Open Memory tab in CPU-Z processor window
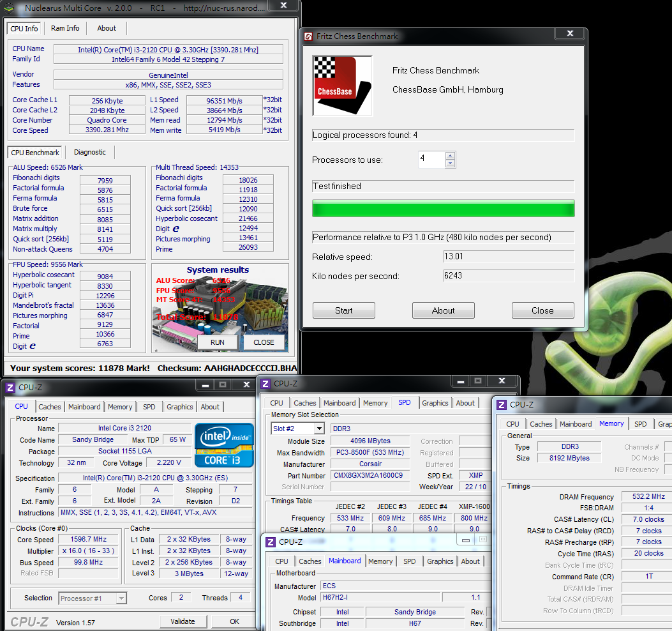The height and width of the screenshot is (631, 672). pyautogui.click(x=120, y=407)
